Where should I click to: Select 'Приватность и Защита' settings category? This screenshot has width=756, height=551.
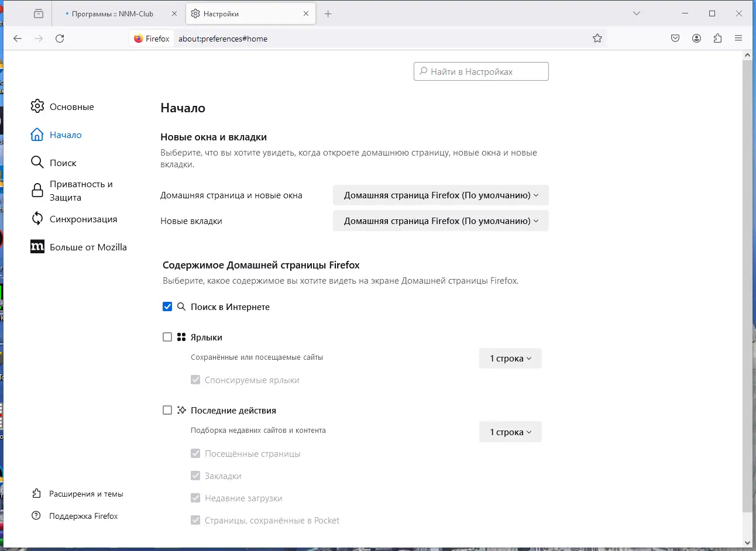coord(81,191)
